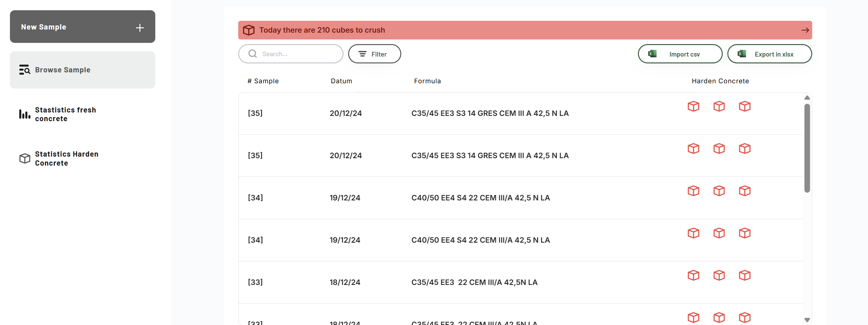Click middle cube icon in the lower [34] row

click(x=719, y=233)
